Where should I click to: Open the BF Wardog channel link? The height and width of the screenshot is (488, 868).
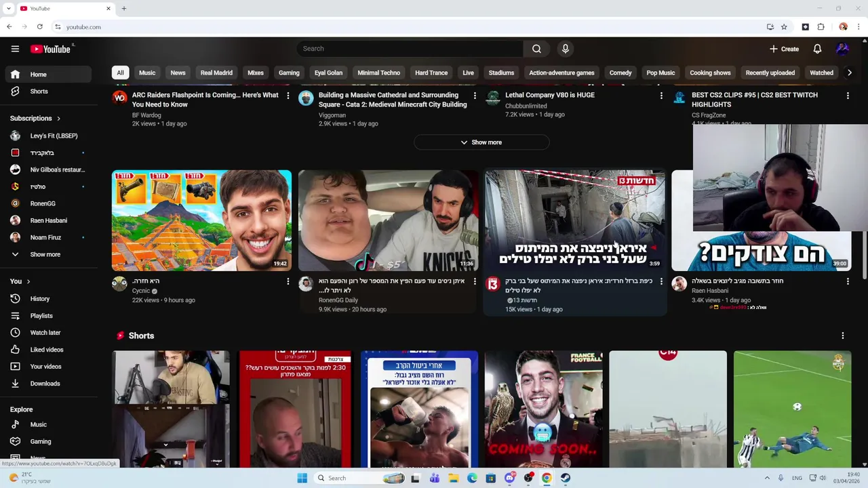tap(146, 115)
